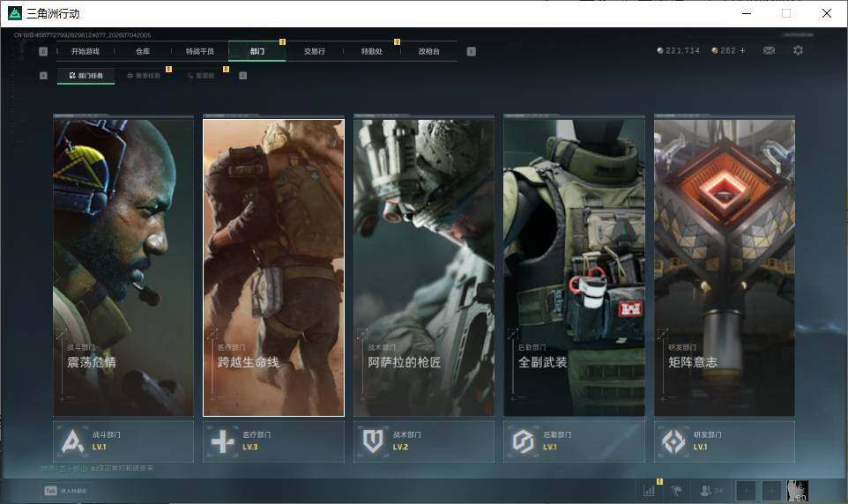Open the sub-tab right of 部门任务
The width and height of the screenshot is (848, 504).
144,76
